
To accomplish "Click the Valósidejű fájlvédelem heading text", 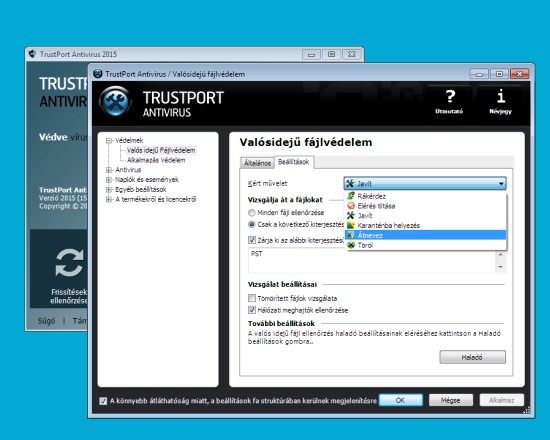I will (306, 142).
